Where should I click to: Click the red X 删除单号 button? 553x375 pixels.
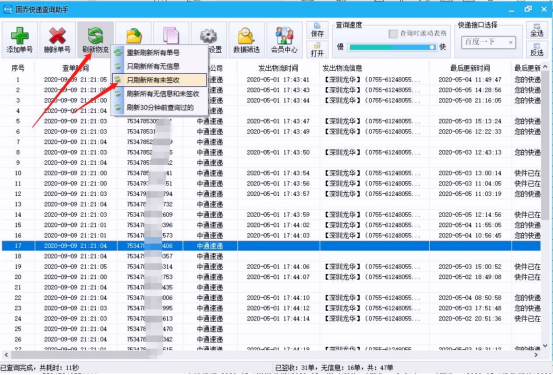click(57, 40)
